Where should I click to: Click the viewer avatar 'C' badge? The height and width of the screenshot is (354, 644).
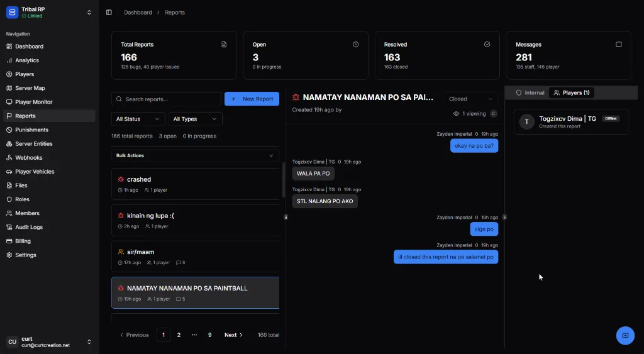pyautogui.click(x=494, y=114)
